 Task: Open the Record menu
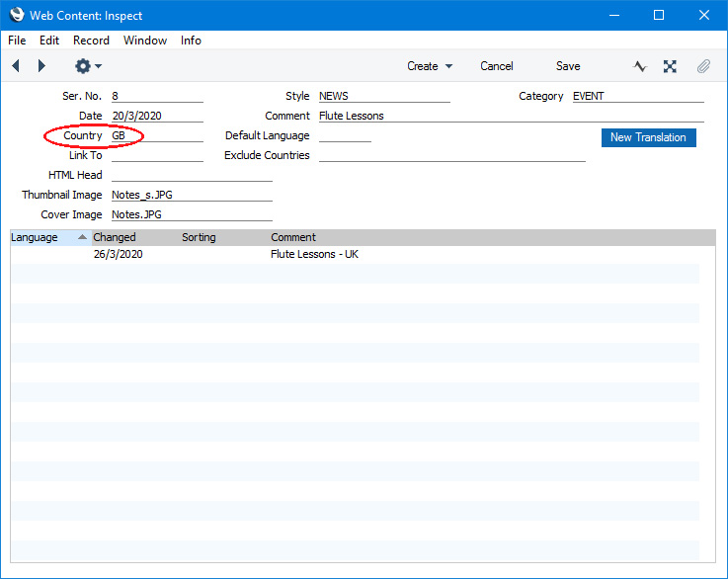[91, 41]
